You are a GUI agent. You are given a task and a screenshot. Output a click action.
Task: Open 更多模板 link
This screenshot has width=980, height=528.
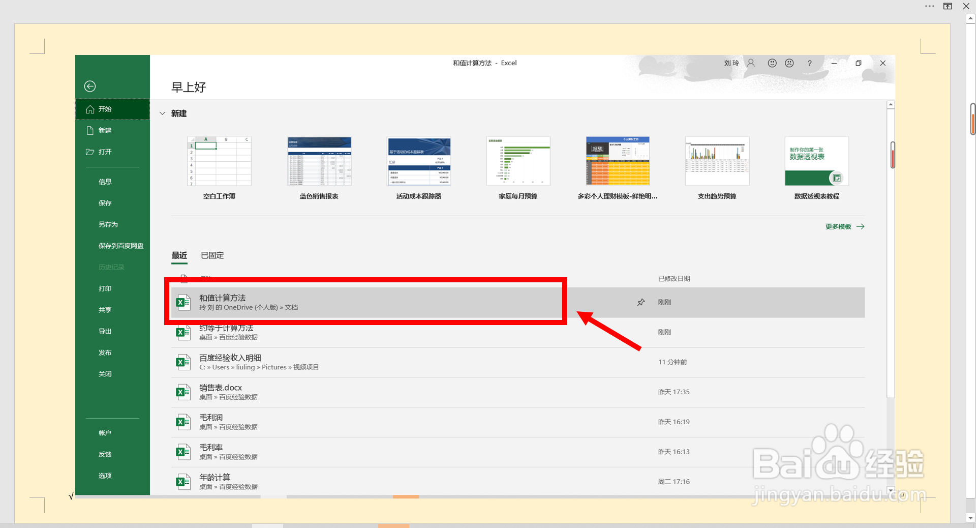[x=845, y=226]
